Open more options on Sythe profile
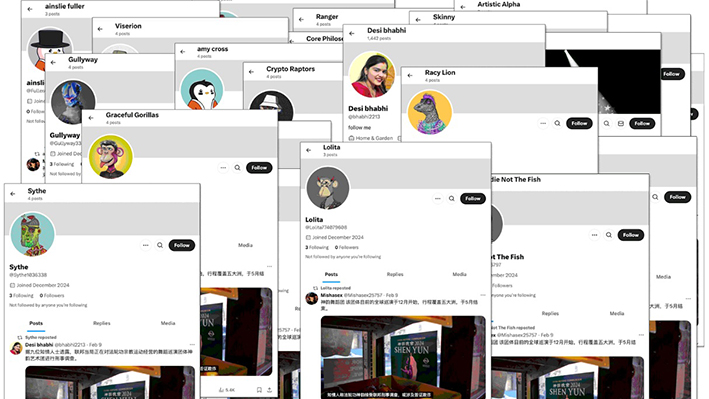709x399 pixels. [146, 245]
